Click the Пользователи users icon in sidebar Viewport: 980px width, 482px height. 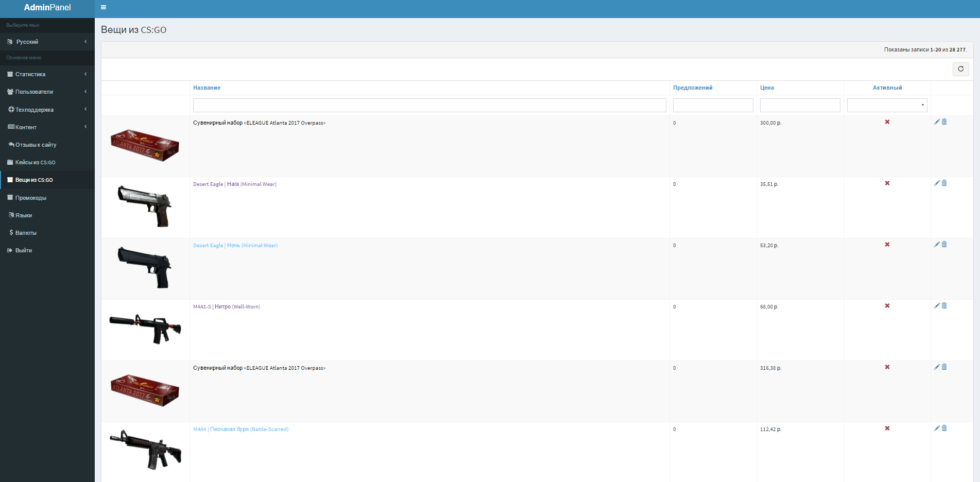(10, 92)
